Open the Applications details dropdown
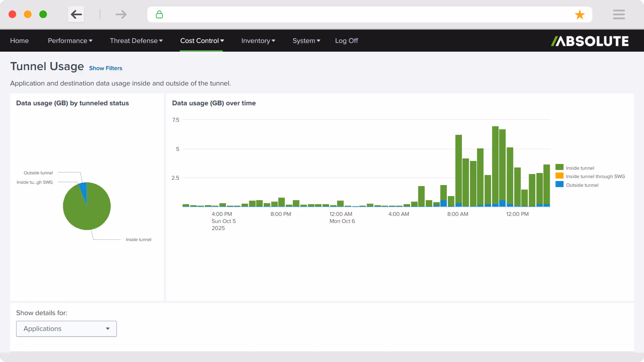 click(x=66, y=329)
